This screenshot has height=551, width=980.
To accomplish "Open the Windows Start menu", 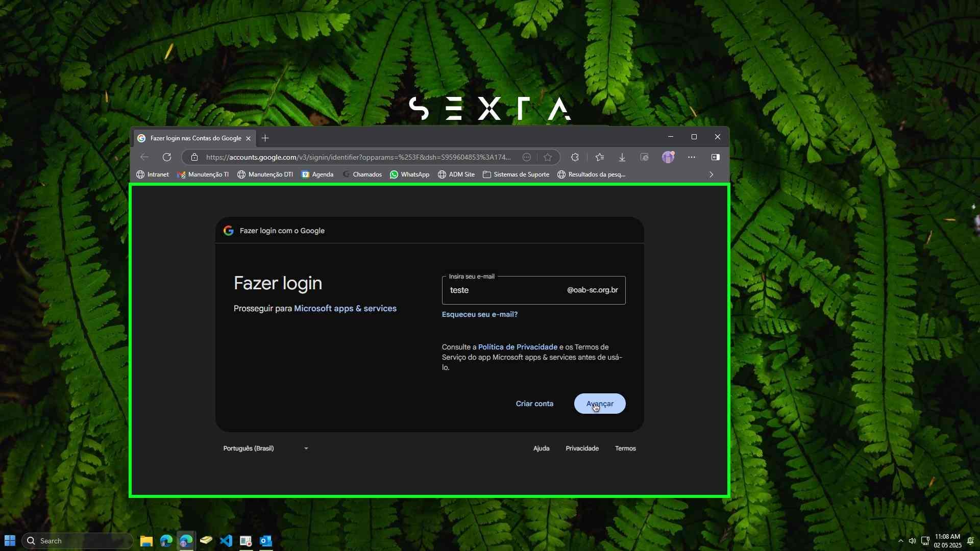I will pos(10,541).
